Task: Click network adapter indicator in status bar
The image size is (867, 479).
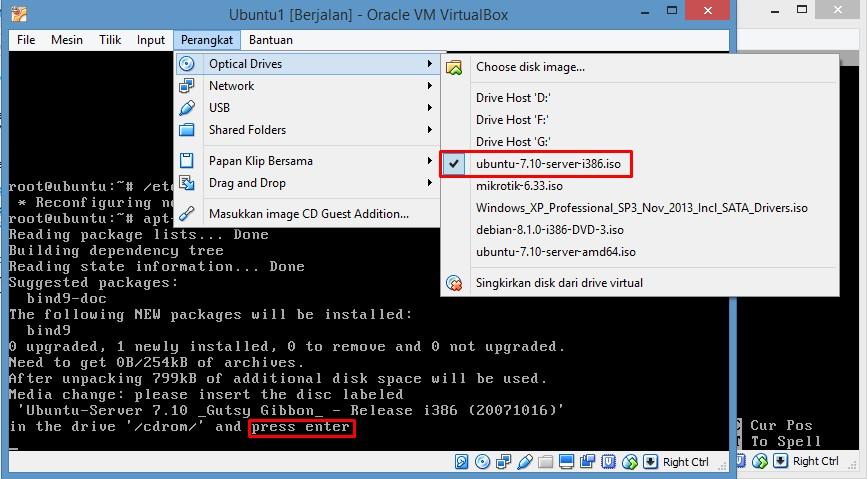Action: [x=503, y=461]
